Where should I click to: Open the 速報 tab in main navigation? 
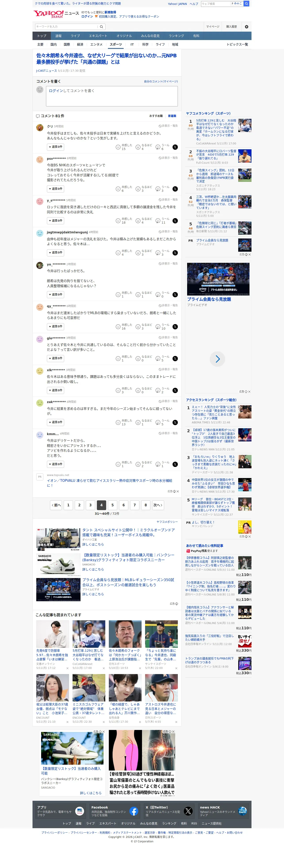click(58, 36)
